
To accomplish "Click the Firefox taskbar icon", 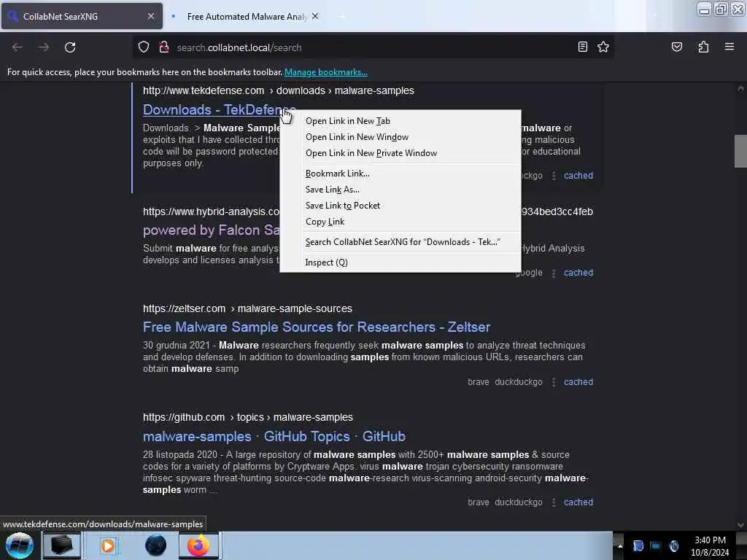I will [x=198, y=545].
